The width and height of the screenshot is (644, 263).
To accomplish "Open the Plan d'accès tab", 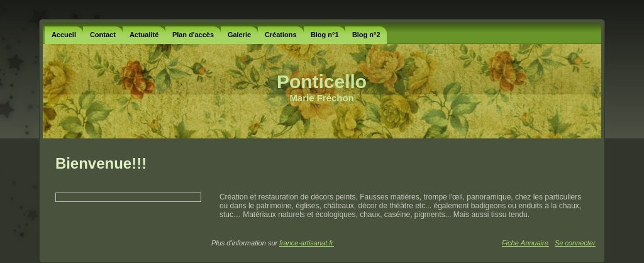I will pyautogui.click(x=193, y=35).
